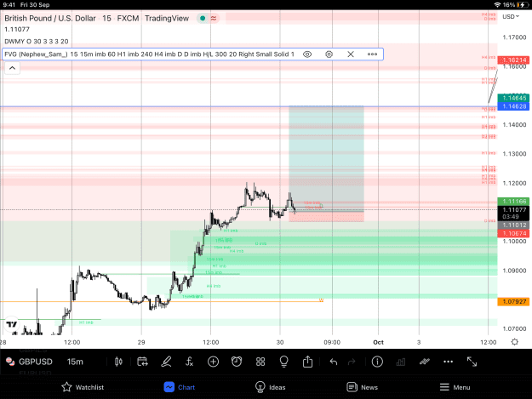Open the Menu tab
The height and width of the screenshot is (399, 532).
455,387
